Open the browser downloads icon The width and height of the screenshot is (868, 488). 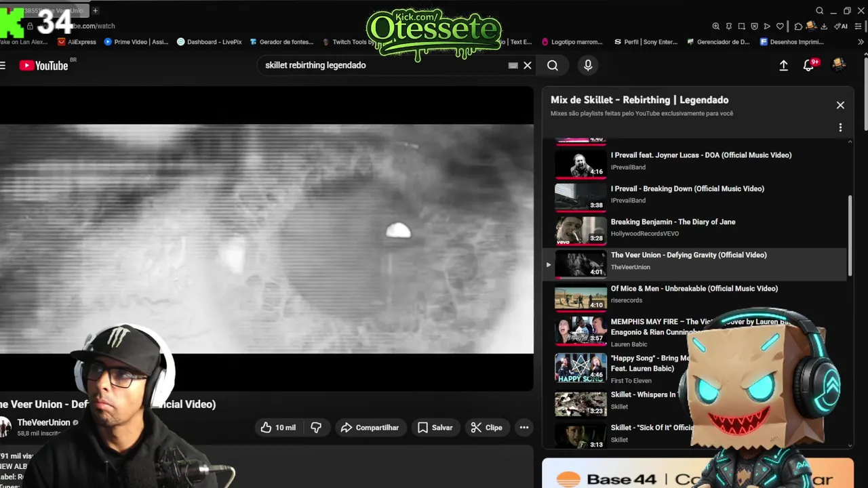point(824,26)
